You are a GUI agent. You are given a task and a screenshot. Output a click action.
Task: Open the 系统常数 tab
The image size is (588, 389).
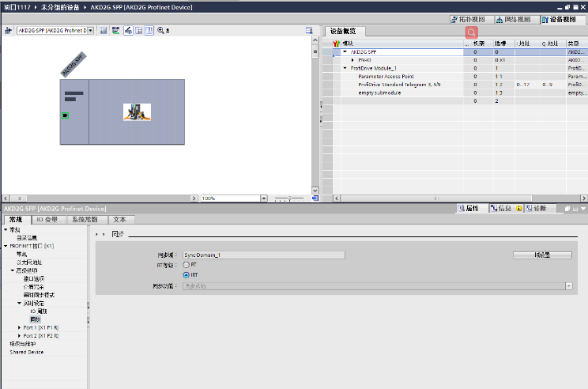click(x=85, y=220)
